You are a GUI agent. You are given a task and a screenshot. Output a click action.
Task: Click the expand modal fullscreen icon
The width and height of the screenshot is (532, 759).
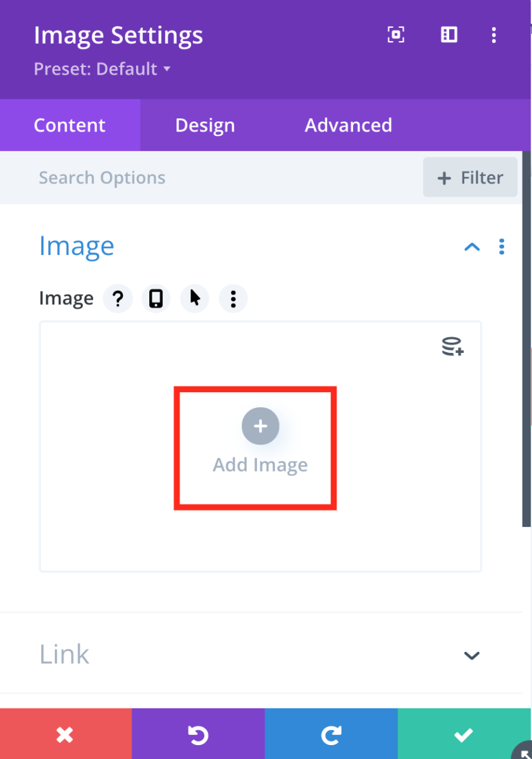point(395,35)
